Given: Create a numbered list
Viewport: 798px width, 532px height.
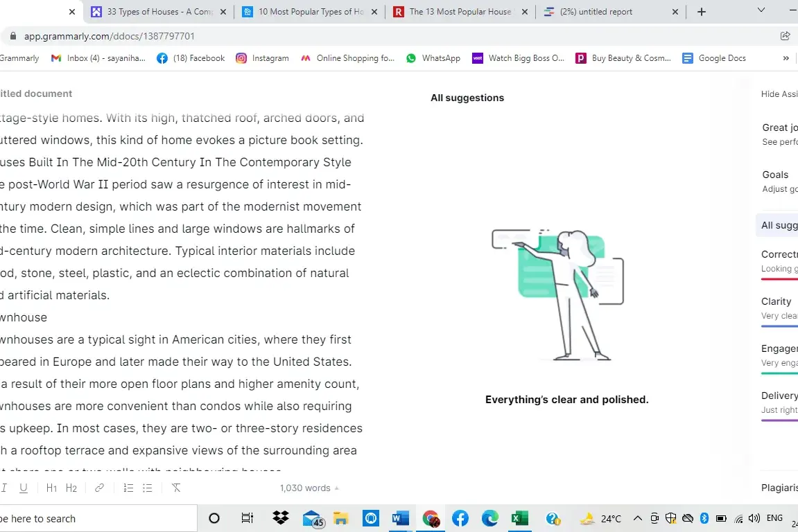Looking at the screenshot, I should (128, 488).
